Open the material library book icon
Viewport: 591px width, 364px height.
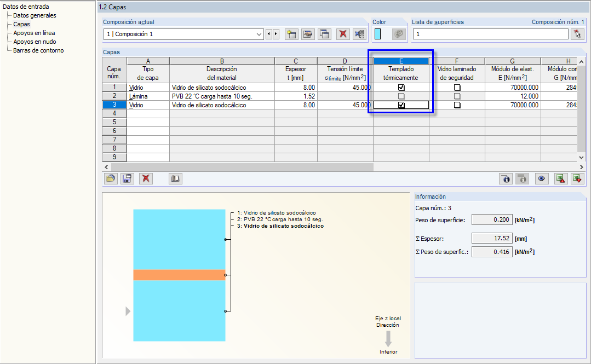175,178
